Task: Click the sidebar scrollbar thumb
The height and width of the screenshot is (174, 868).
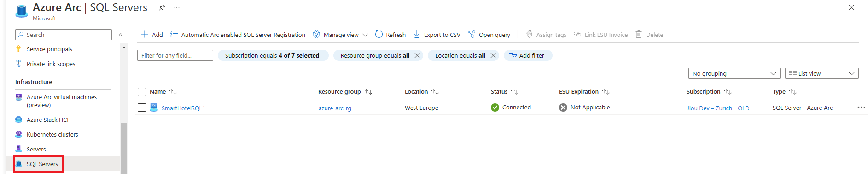Action: tap(124, 148)
